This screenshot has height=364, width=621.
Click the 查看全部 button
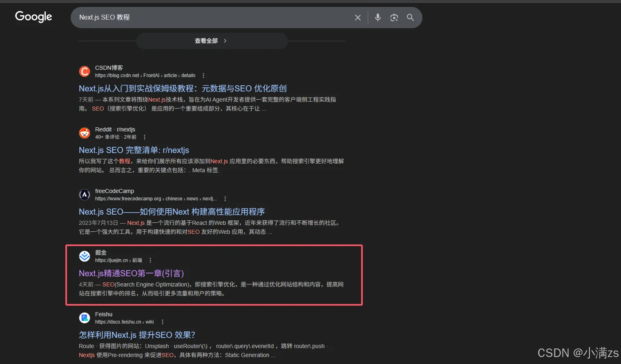206,40
